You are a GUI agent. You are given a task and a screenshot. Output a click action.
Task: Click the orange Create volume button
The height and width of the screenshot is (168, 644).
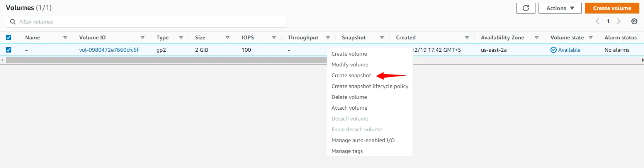click(612, 8)
